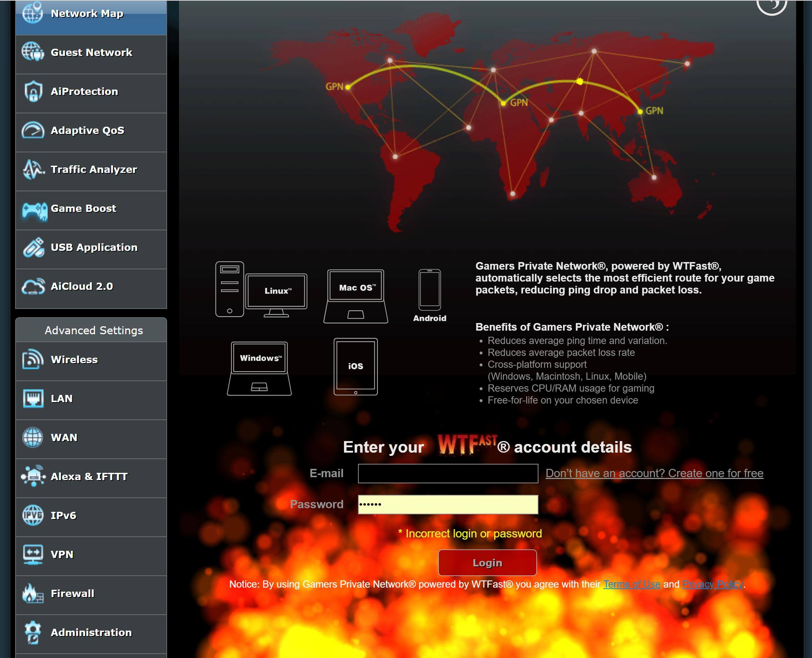The image size is (812, 658).
Task: Focus the E-mail input field
Action: click(x=448, y=474)
